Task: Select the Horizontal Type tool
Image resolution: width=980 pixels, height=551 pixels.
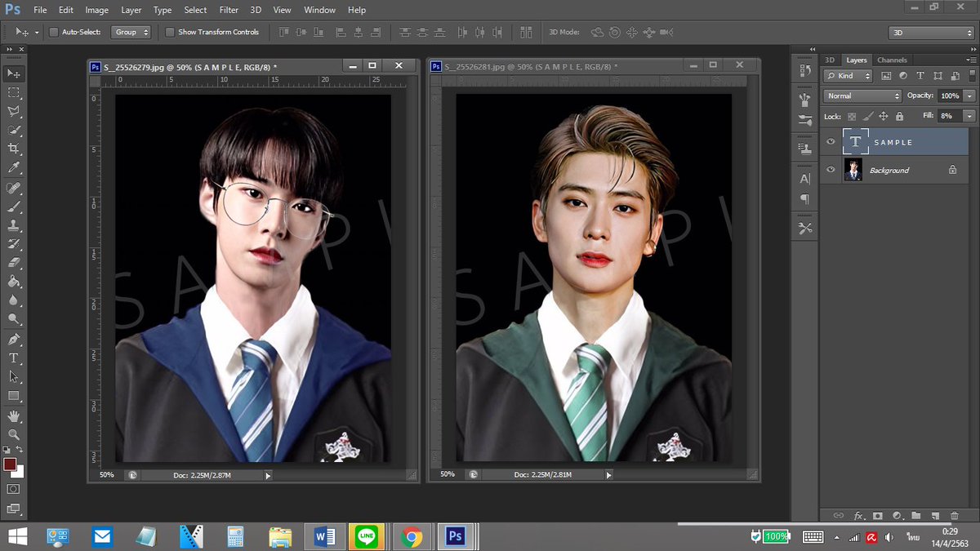Action: (x=14, y=358)
